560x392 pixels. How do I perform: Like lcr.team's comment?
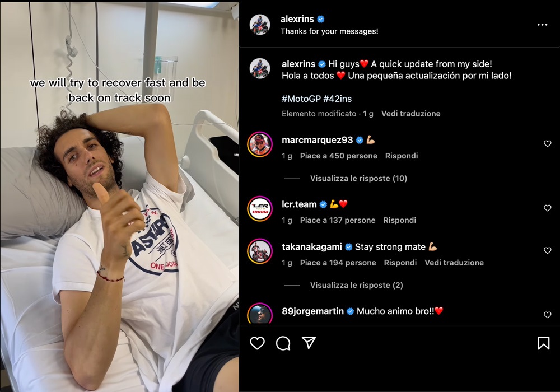tap(548, 208)
